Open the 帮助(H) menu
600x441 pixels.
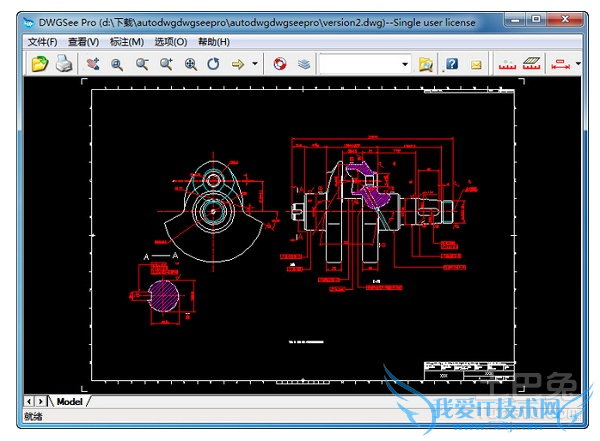point(213,42)
